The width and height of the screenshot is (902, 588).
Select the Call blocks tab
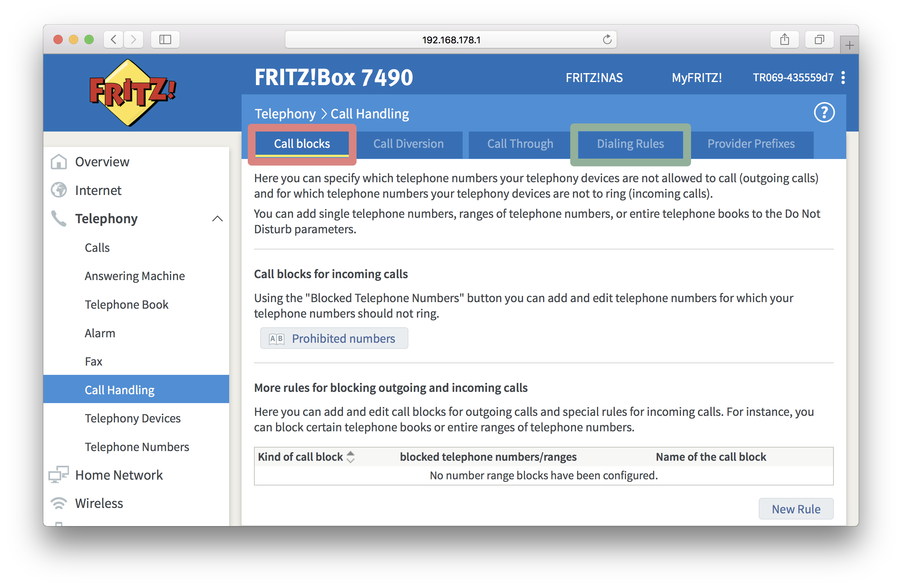pyautogui.click(x=302, y=144)
